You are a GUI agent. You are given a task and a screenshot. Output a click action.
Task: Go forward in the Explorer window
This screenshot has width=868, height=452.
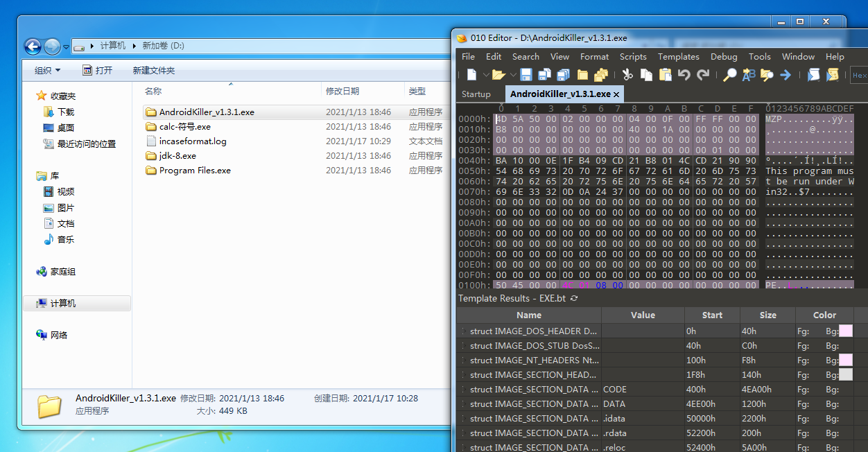click(x=52, y=46)
